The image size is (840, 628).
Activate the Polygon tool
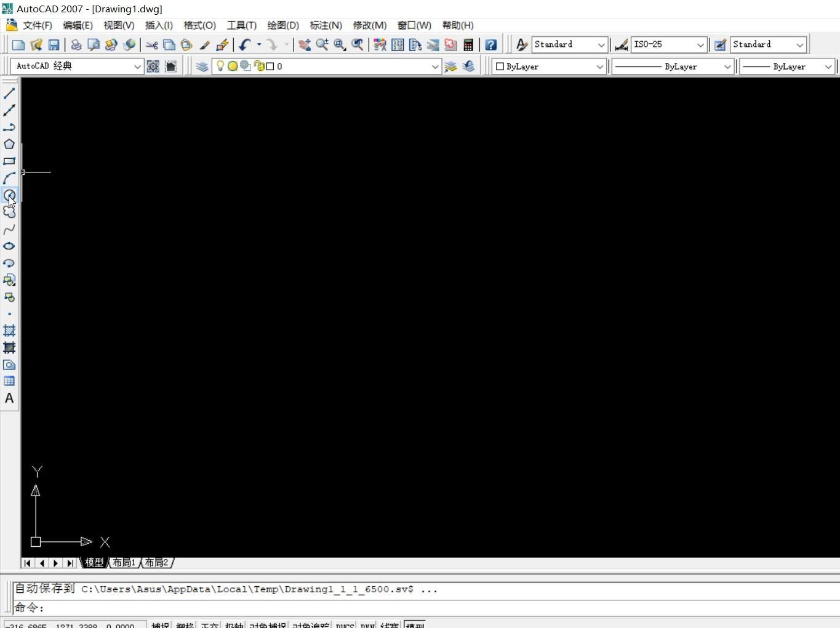pos(9,144)
